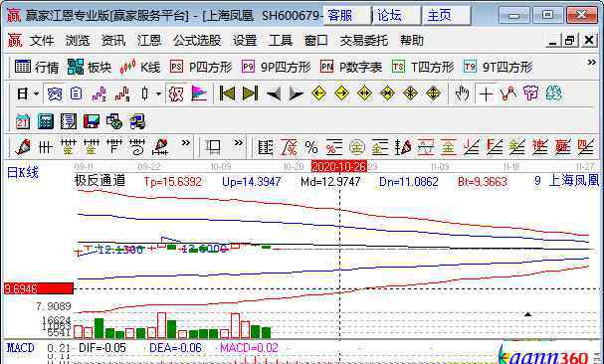Open the P四方形 tool
The width and height of the screenshot is (604, 364).
coord(201,67)
